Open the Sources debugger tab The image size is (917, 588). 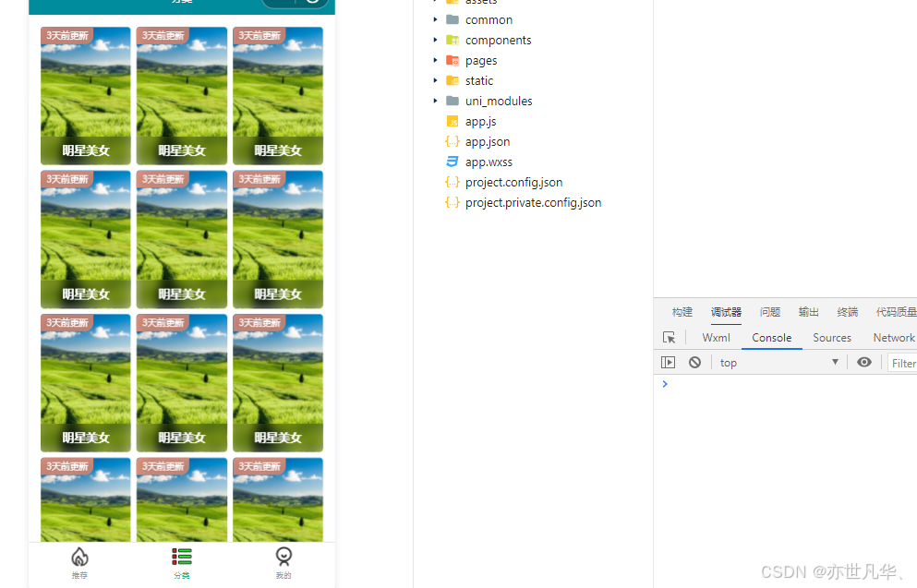click(x=832, y=338)
